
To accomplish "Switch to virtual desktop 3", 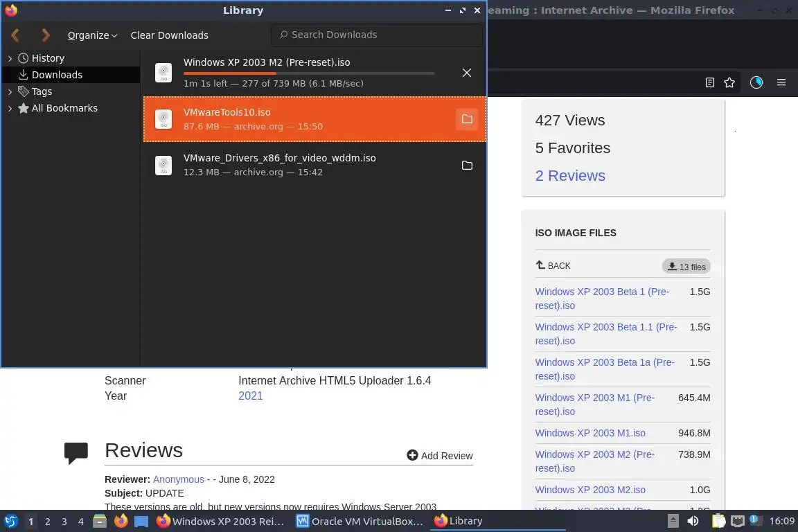I will pos(64,522).
